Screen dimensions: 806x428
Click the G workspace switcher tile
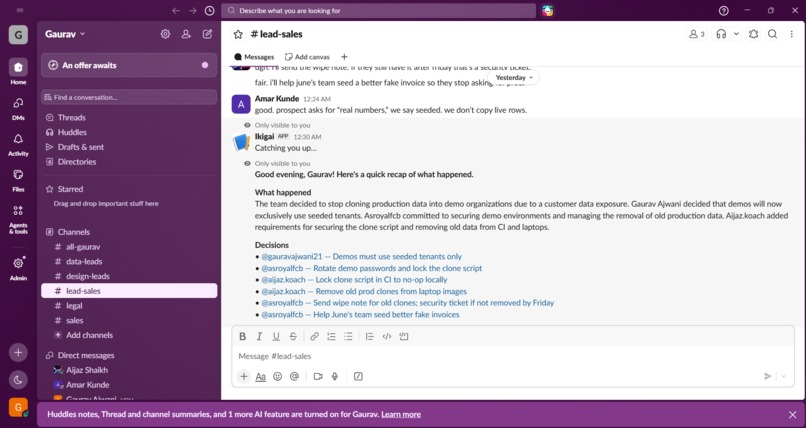pyautogui.click(x=18, y=35)
